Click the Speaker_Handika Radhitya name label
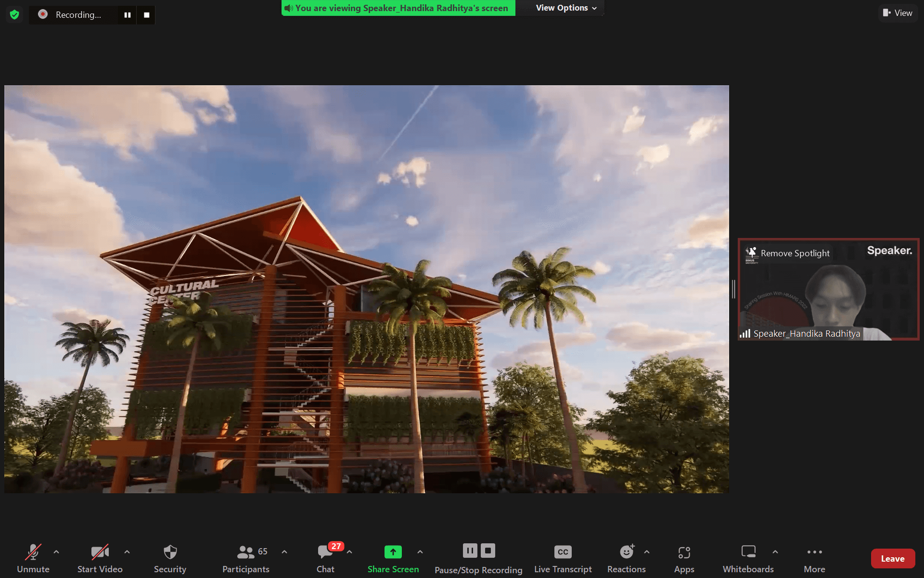 click(807, 333)
